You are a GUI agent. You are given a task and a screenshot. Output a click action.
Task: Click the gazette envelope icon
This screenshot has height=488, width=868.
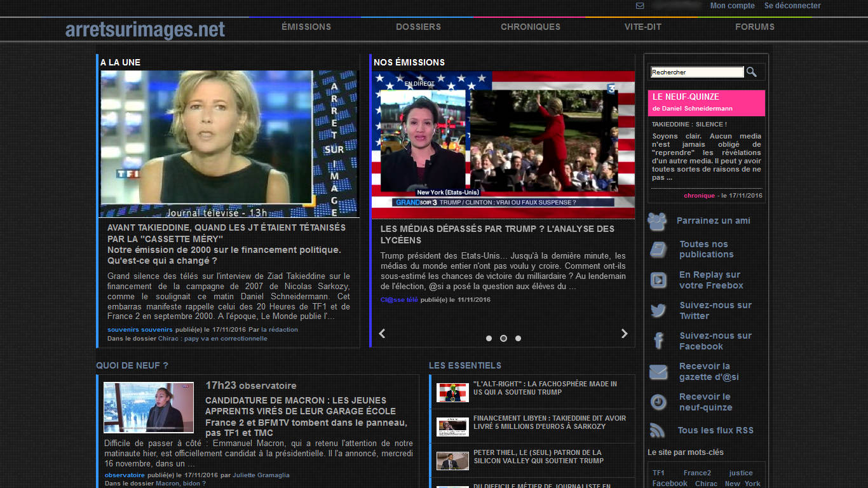point(658,372)
